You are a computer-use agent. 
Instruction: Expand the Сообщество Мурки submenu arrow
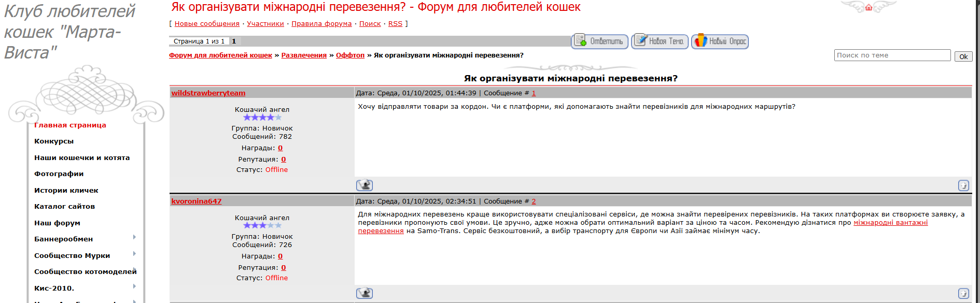click(134, 254)
